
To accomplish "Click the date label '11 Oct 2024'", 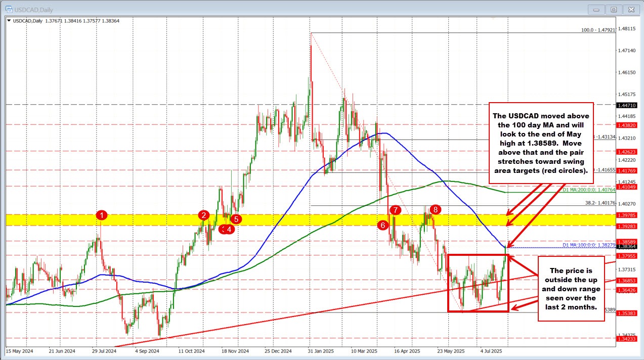I will point(192,350).
